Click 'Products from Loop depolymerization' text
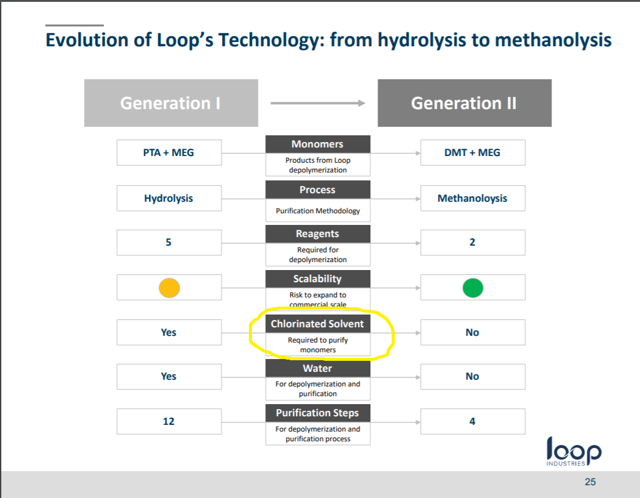Image resolution: width=640 pixels, height=498 pixels. tap(318, 165)
